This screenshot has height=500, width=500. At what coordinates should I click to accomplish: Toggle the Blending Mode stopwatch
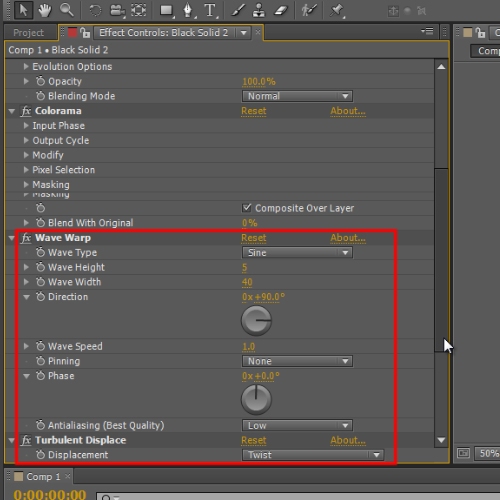point(40,96)
